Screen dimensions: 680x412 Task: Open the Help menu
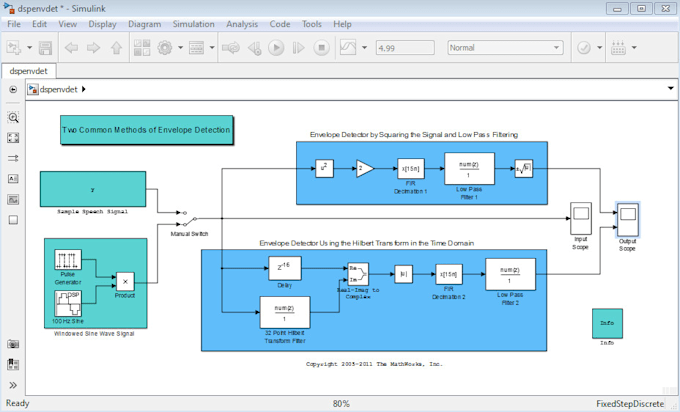(342, 24)
